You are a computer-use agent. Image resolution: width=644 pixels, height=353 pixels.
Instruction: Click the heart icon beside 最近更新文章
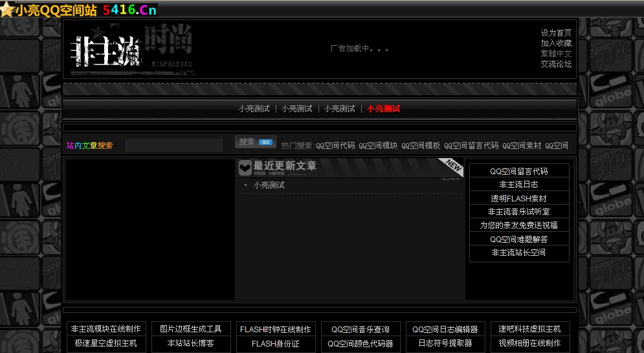point(245,167)
